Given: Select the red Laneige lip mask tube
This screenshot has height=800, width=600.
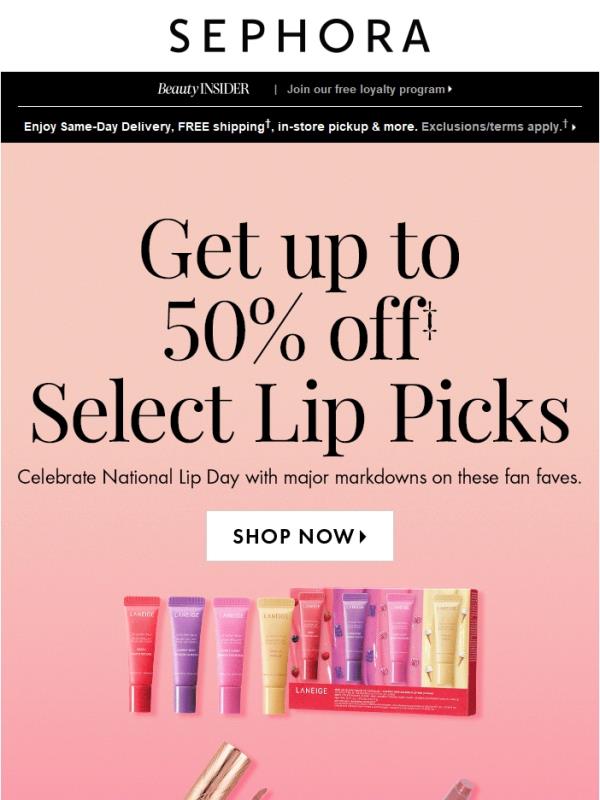Looking at the screenshot, I should click(x=141, y=654).
